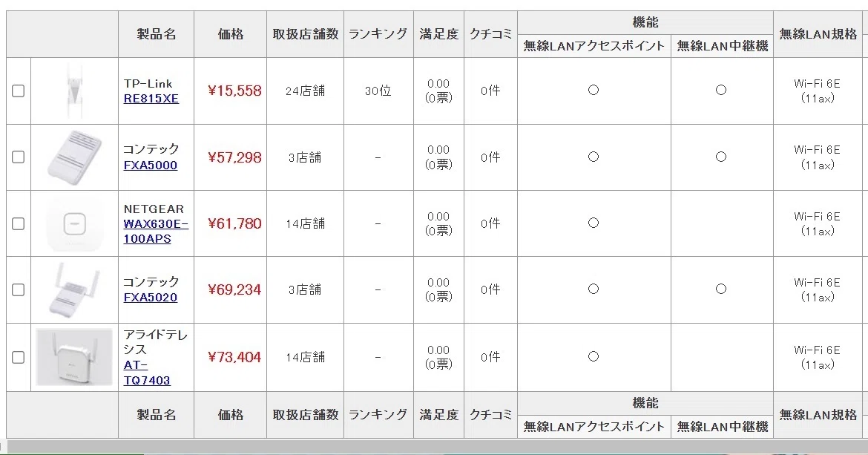The height and width of the screenshot is (455, 868).
Task: Mark the アライドテレシス AT-TQ7403 checkbox
Action: [x=19, y=357]
